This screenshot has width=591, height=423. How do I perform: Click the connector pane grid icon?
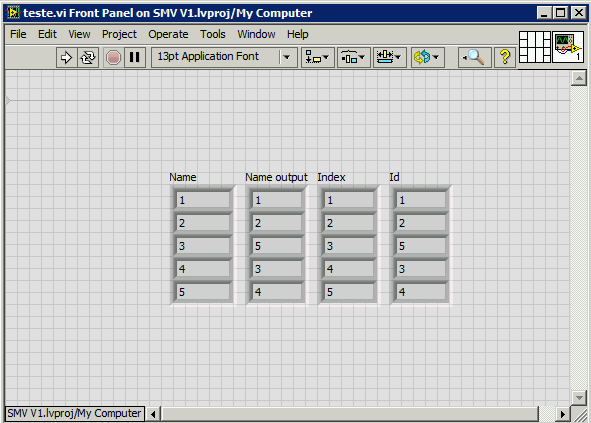click(x=535, y=47)
